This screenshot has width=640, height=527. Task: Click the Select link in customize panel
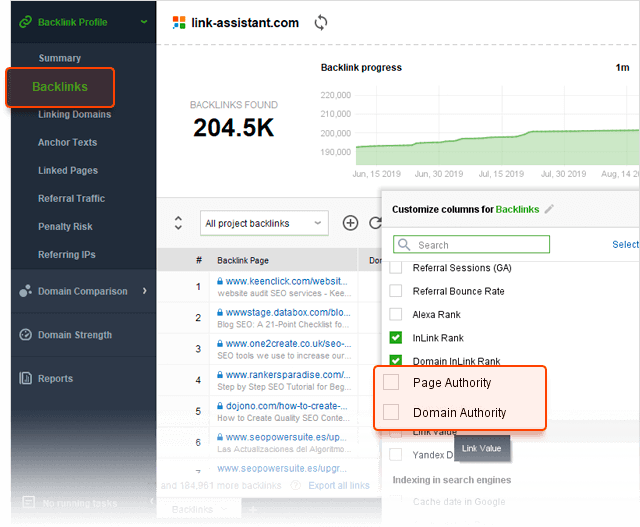[625, 245]
